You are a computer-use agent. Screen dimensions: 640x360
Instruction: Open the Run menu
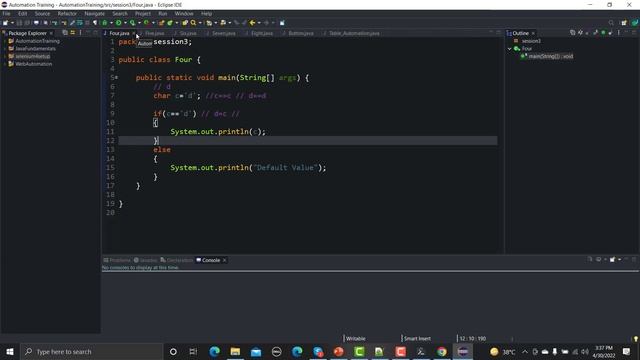[x=162, y=13]
